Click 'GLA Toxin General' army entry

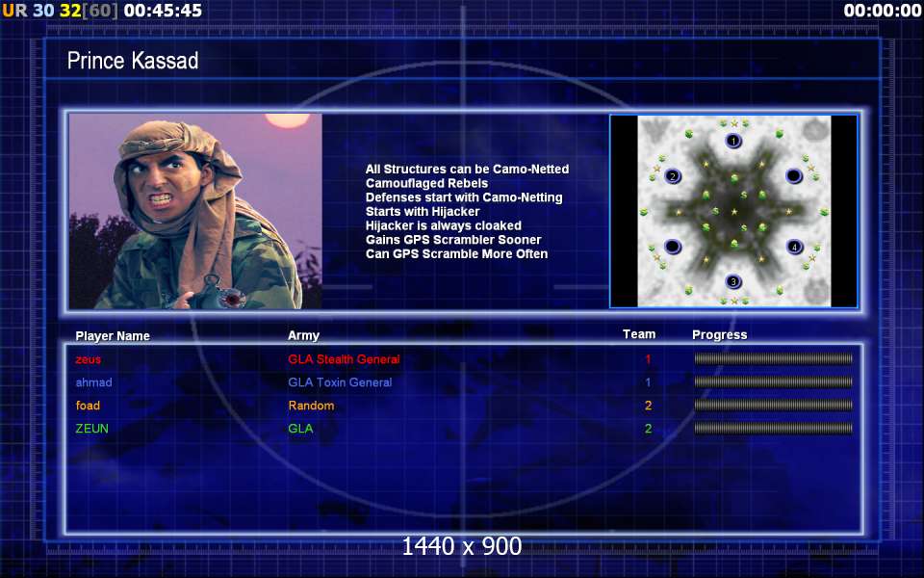340,382
